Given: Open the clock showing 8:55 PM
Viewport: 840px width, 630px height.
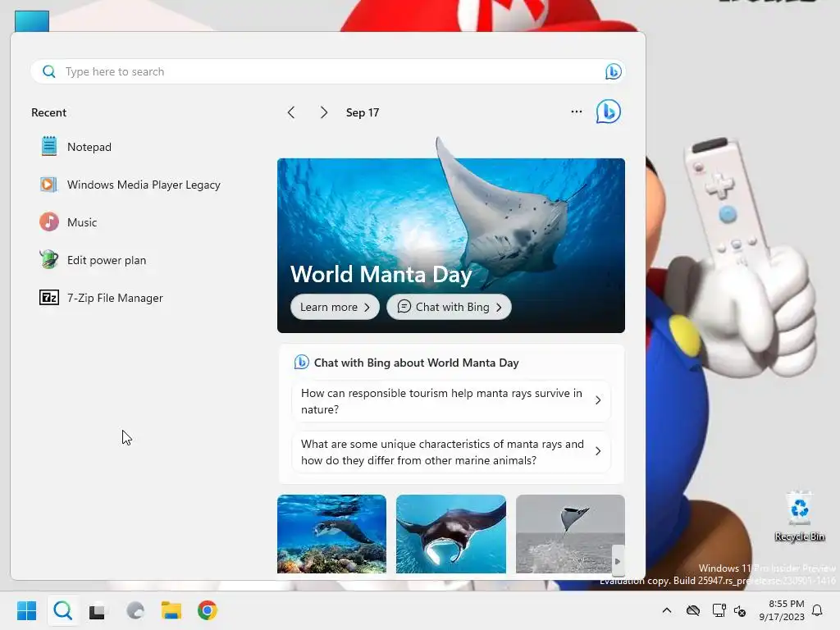Looking at the screenshot, I should (x=782, y=610).
